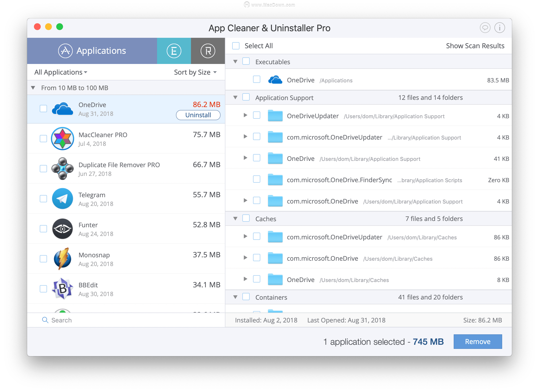Open the Sort by Size dropdown
This screenshot has height=392, width=539.
point(195,72)
